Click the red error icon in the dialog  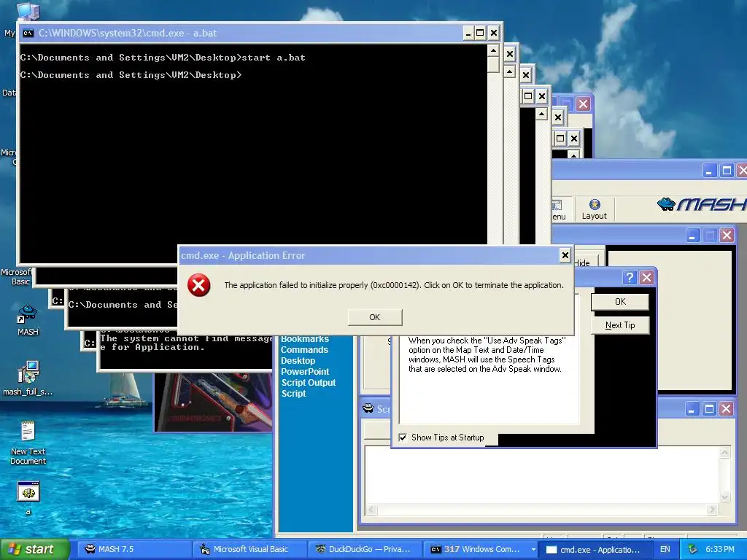tap(198, 285)
